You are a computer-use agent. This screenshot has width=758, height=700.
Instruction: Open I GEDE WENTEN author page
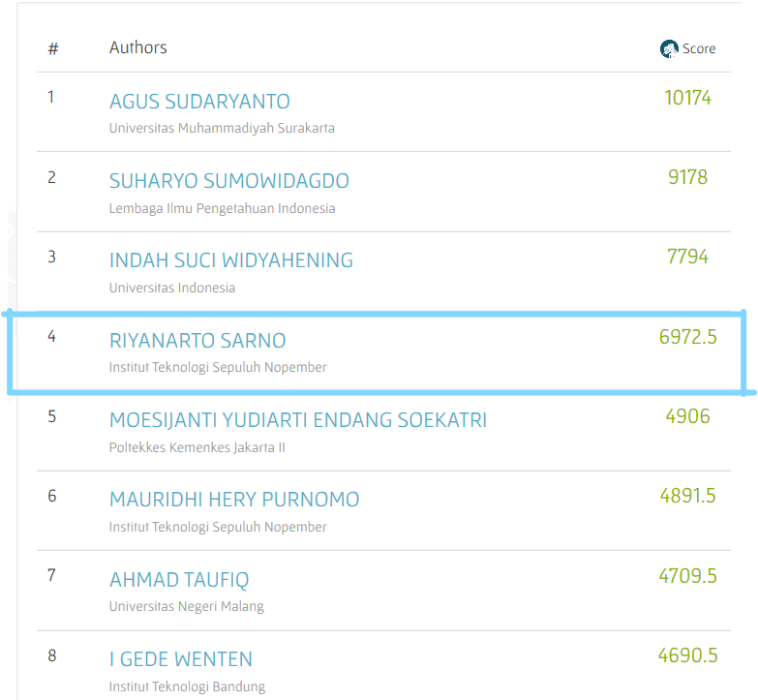(x=180, y=659)
